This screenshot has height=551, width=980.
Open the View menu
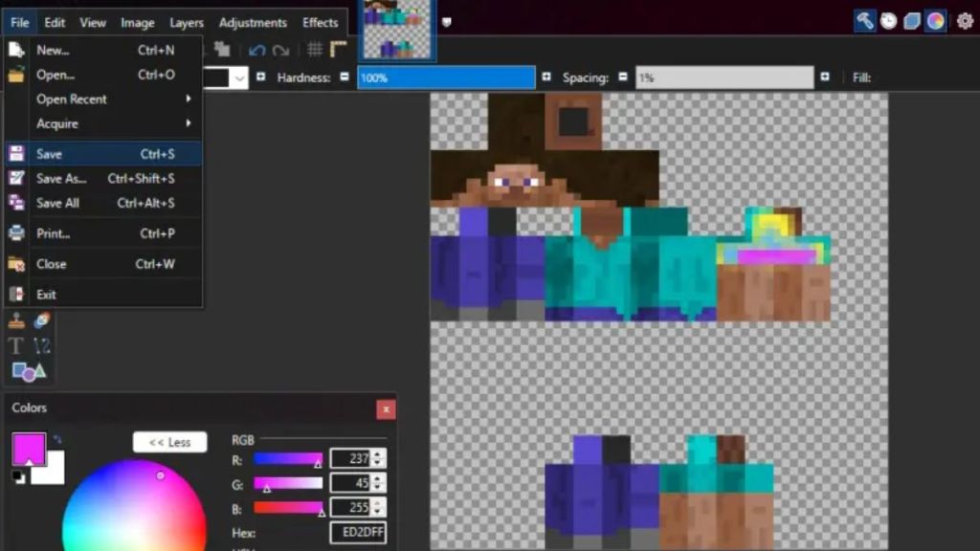[x=93, y=23]
